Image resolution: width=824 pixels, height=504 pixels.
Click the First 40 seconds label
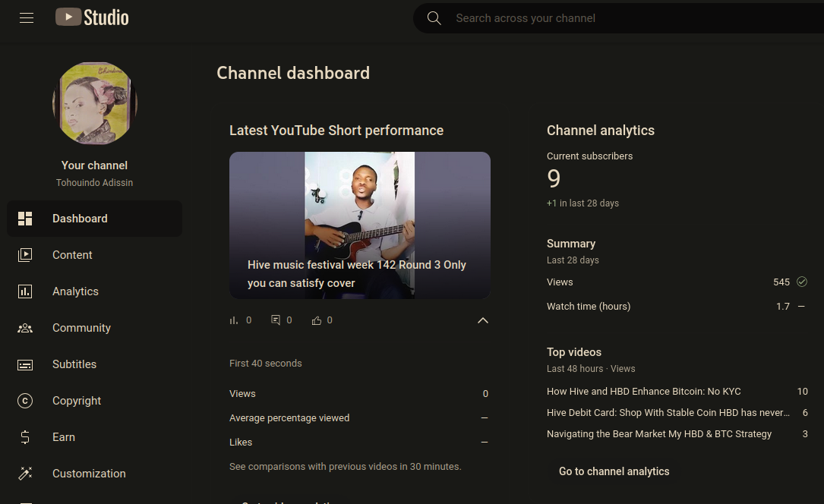tap(265, 364)
